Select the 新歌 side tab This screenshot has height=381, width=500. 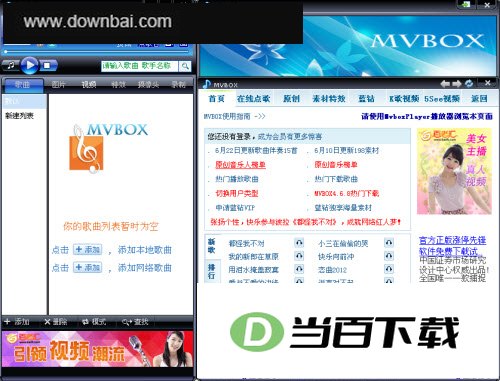pos(212,246)
